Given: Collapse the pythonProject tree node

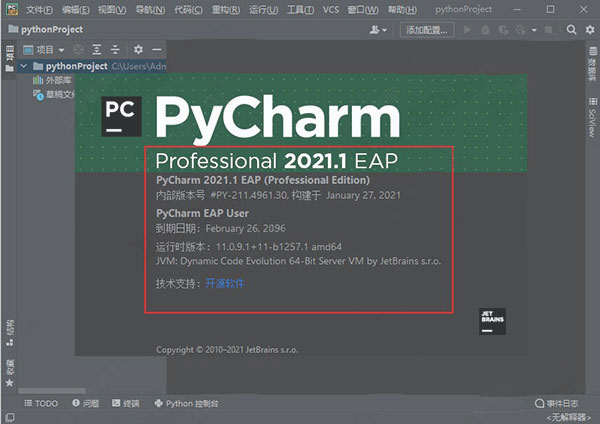Looking at the screenshot, I should point(23,66).
